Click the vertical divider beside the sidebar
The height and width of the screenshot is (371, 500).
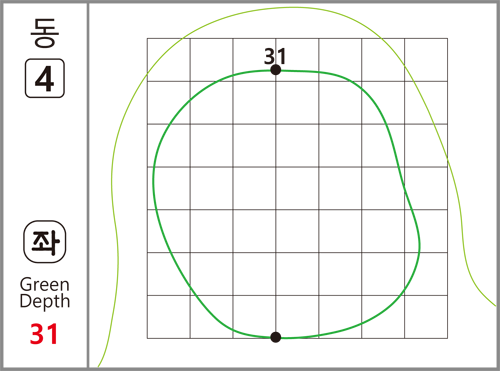click(88, 185)
